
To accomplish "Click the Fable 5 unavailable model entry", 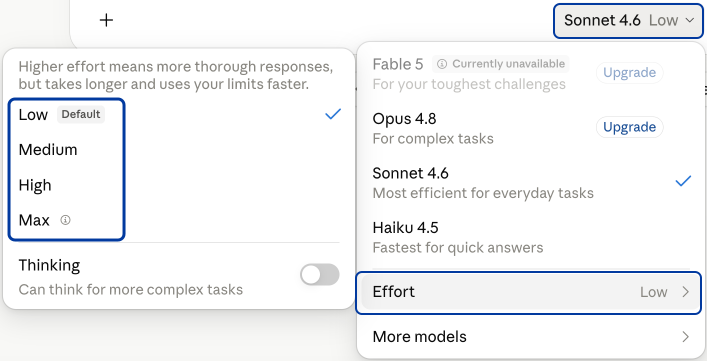I will (x=478, y=73).
